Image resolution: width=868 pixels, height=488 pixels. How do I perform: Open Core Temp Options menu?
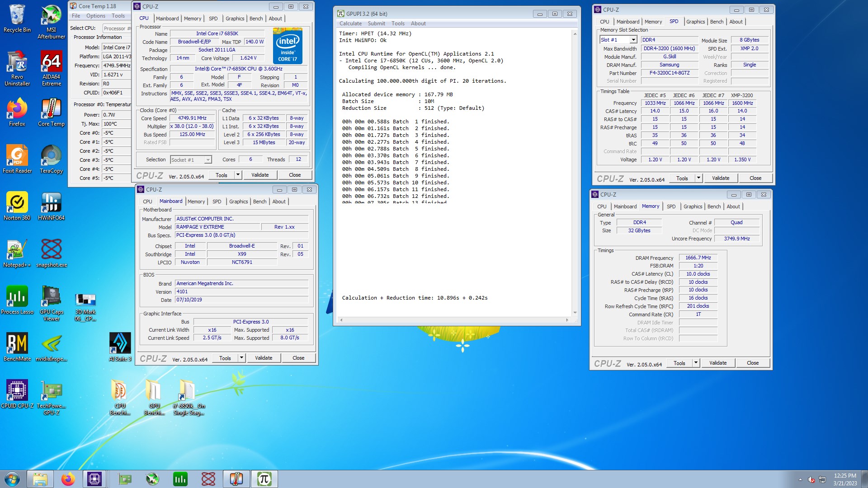pyautogui.click(x=96, y=16)
